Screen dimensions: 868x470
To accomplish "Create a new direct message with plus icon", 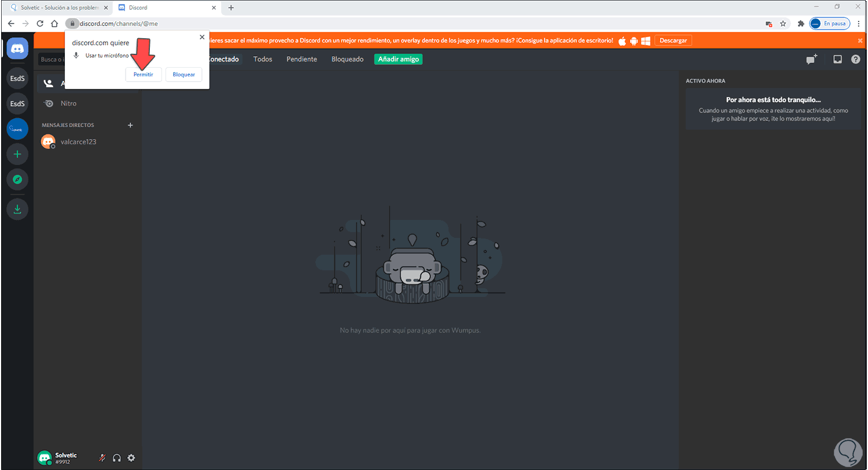I will tap(130, 125).
